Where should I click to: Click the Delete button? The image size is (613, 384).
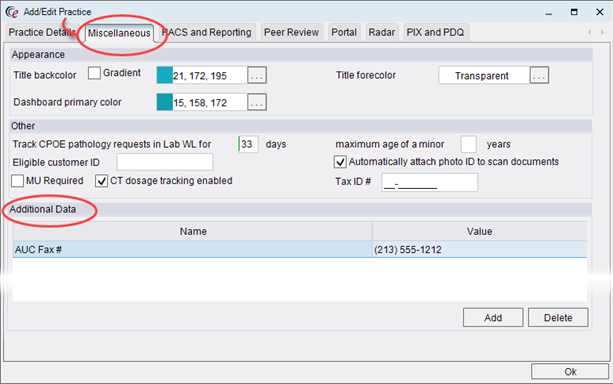tap(558, 318)
